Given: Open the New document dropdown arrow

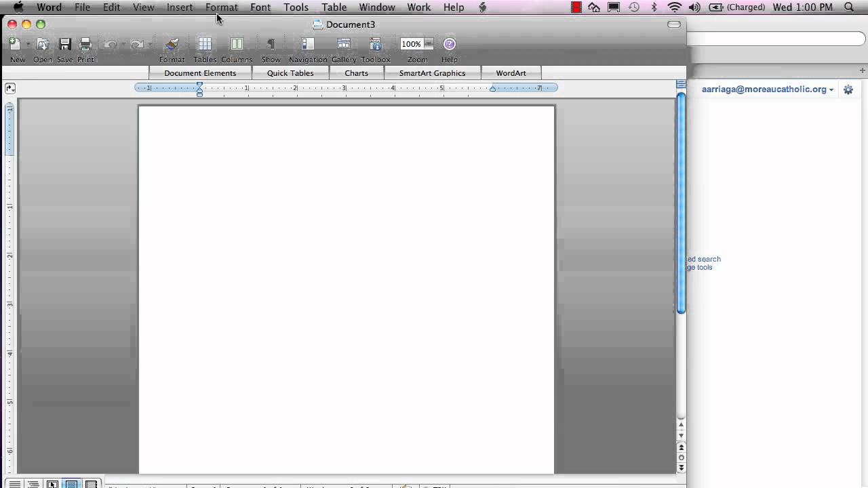Looking at the screenshot, I should coord(28,45).
